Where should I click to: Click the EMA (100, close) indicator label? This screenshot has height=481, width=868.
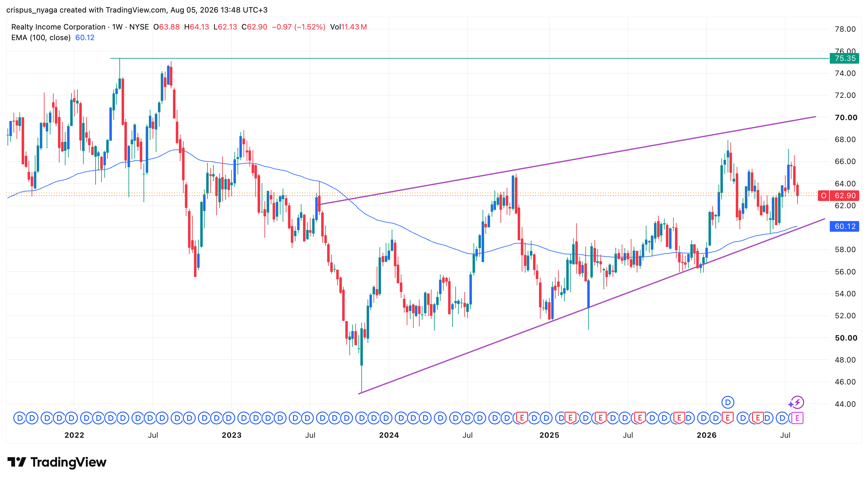coord(41,37)
